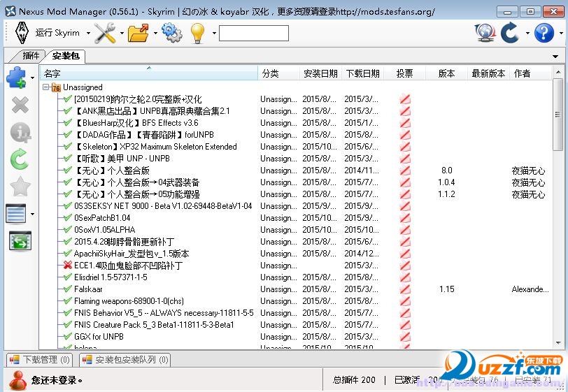
Task: Sort by the 作者 column header
Action: [530, 73]
